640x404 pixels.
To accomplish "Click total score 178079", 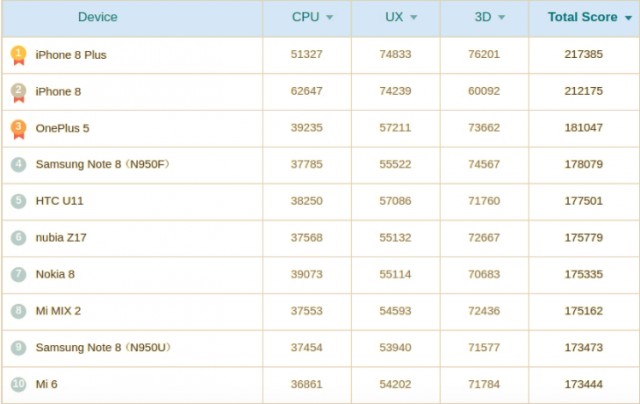I will pos(584,164).
